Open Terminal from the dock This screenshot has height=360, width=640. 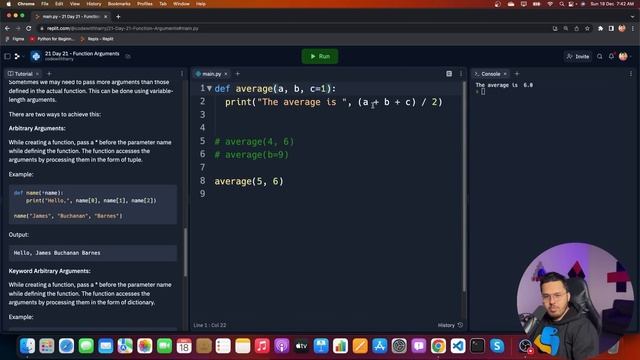click(x=477, y=346)
